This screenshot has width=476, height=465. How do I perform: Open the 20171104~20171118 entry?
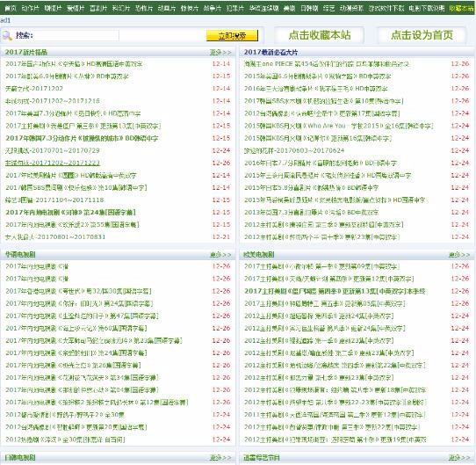[54, 200]
